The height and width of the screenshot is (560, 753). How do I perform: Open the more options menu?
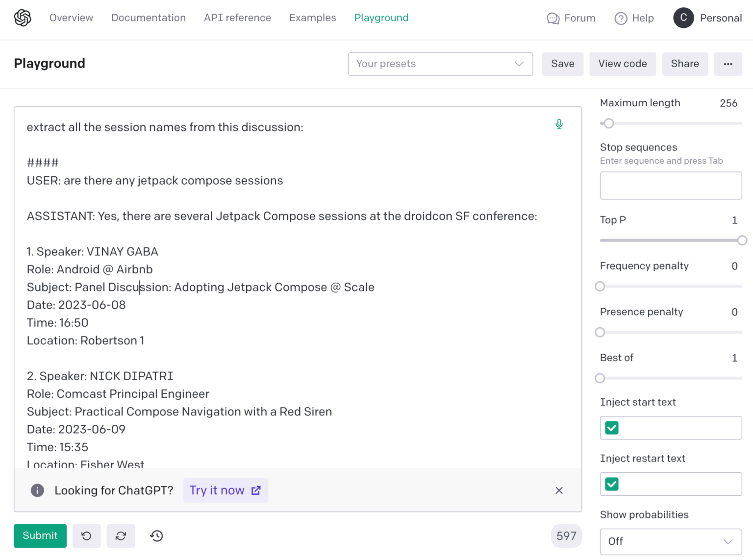pyautogui.click(x=728, y=64)
